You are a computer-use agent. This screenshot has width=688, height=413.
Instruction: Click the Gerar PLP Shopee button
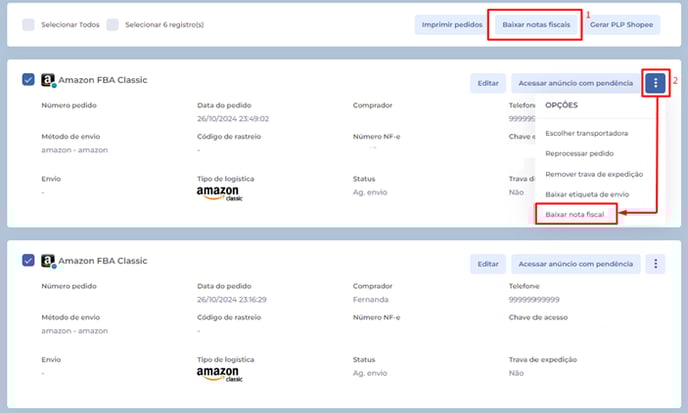point(624,24)
